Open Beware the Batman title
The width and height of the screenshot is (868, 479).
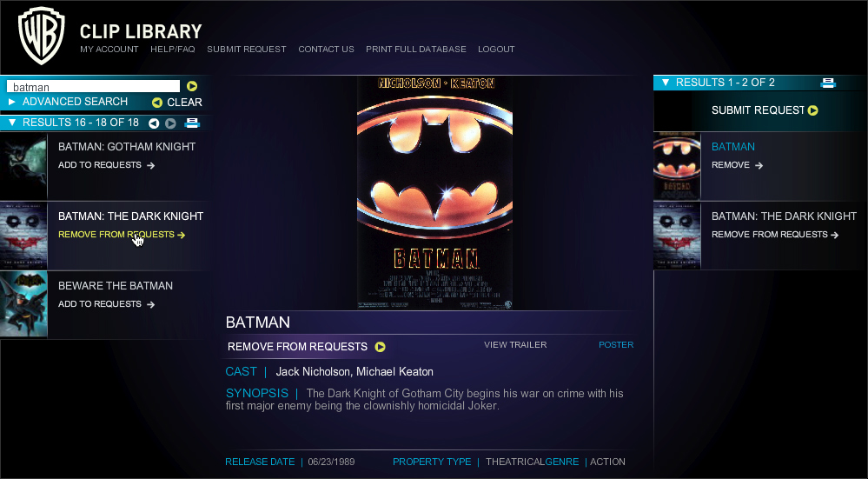(x=116, y=286)
